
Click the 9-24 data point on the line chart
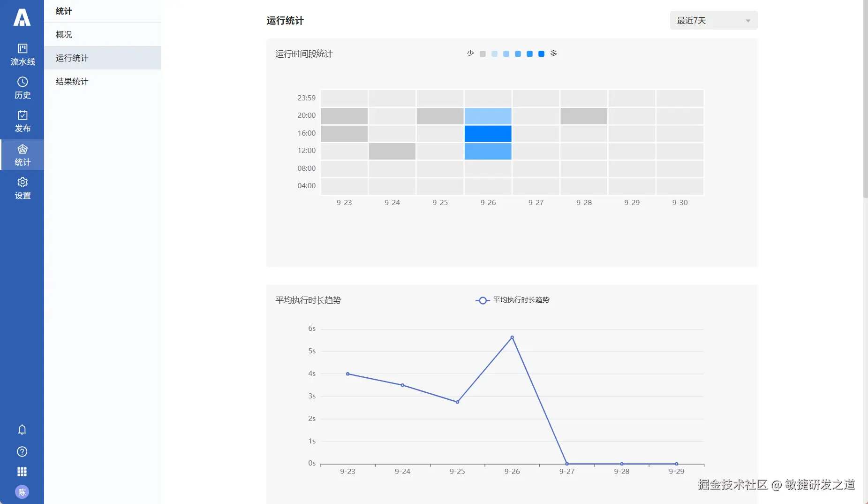pyautogui.click(x=402, y=385)
